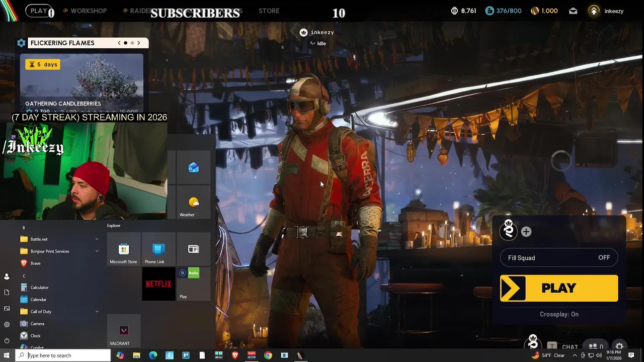Toggle Fill Squad OFF switch

[x=559, y=258]
